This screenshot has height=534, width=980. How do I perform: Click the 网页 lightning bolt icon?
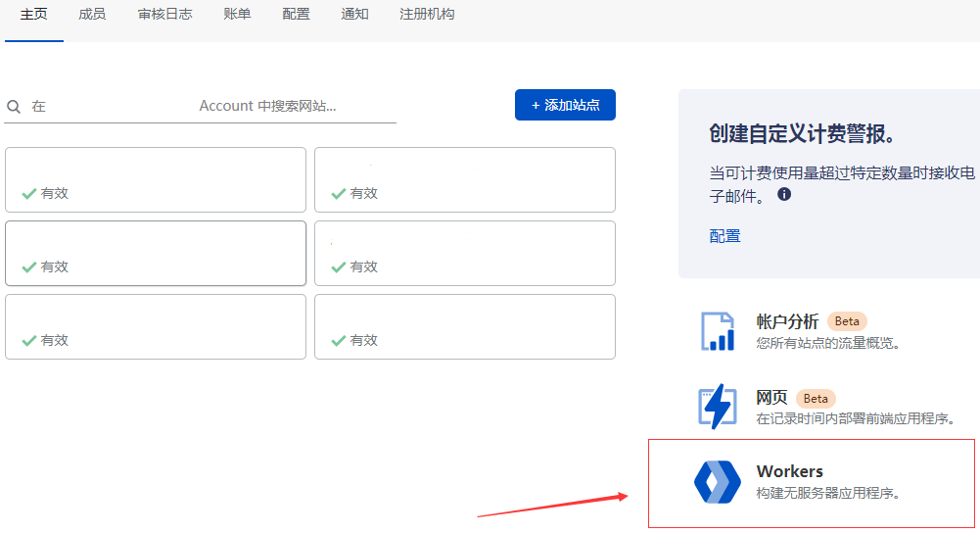click(717, 406)
